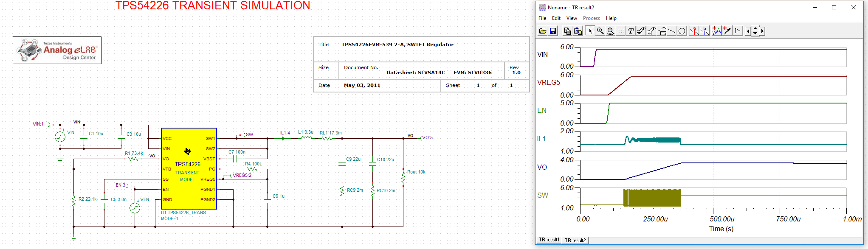Select the Text tool (T icon)

[x=631, y=31]
